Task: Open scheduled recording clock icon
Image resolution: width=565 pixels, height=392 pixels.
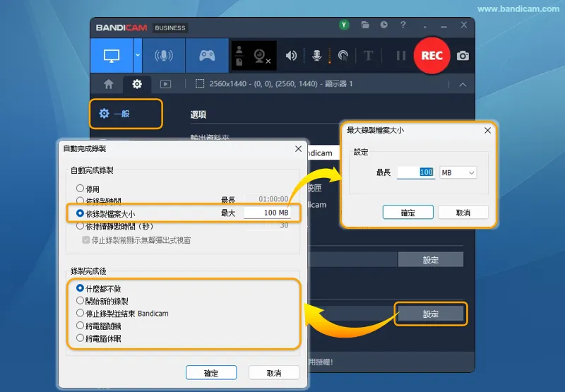Action: [x=384, y=25]
